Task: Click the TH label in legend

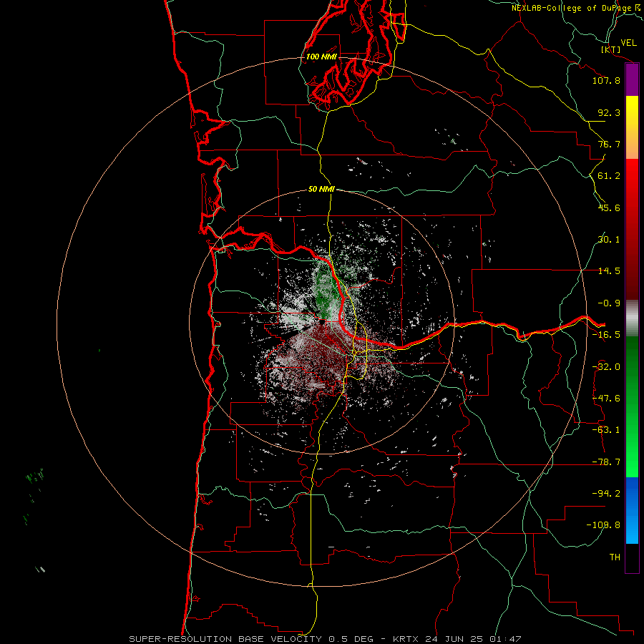Action: [615, 557]
